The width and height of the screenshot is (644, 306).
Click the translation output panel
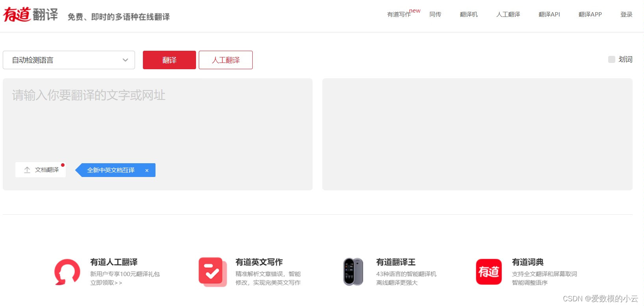(477, 134)
